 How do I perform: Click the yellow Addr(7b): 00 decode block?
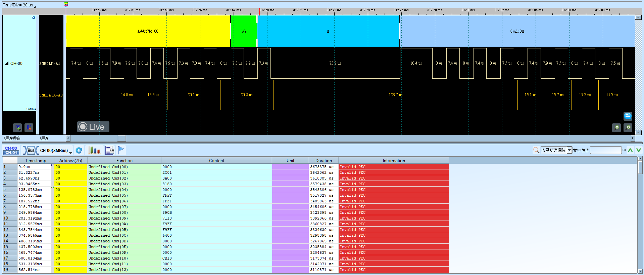coord(148,31)
